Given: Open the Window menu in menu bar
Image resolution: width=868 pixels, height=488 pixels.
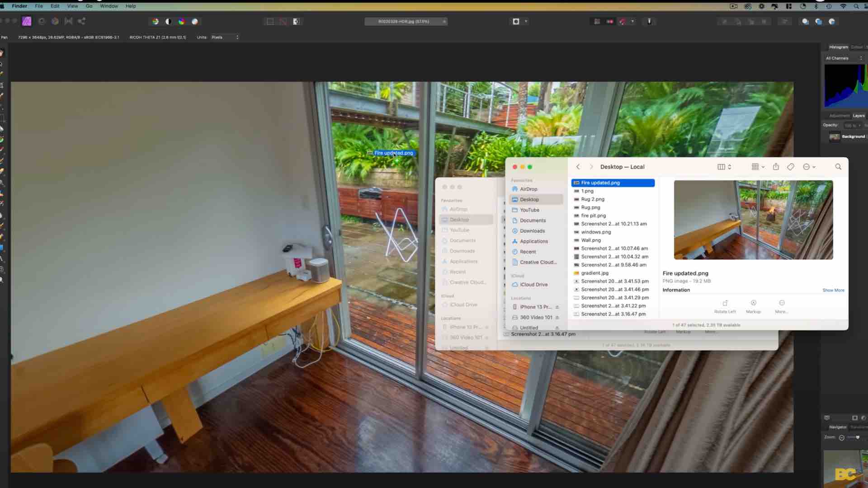Looking at the screenshot, I should point(108,6).
